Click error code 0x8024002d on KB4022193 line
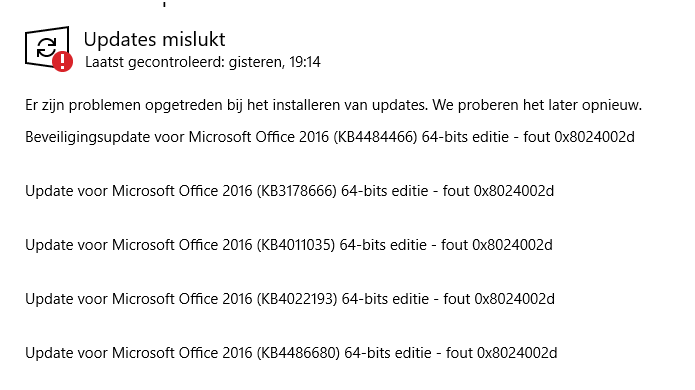This screenshot has height=390, width=695. (x=514, y=299)
